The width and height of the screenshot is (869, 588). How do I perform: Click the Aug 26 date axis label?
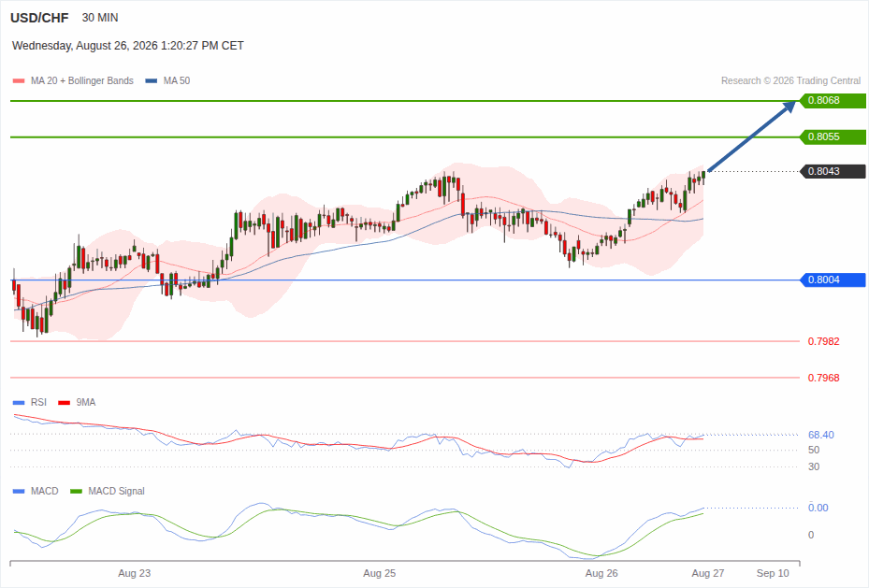coord(601,574)
